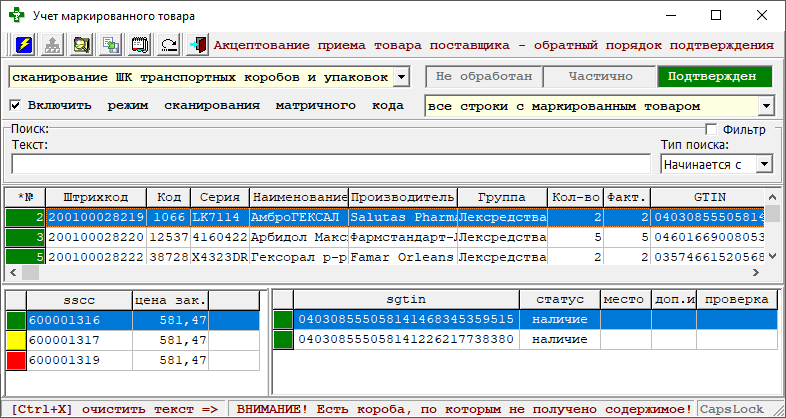Click Famar Orleans manufacturer cell

tap(403, 257)
